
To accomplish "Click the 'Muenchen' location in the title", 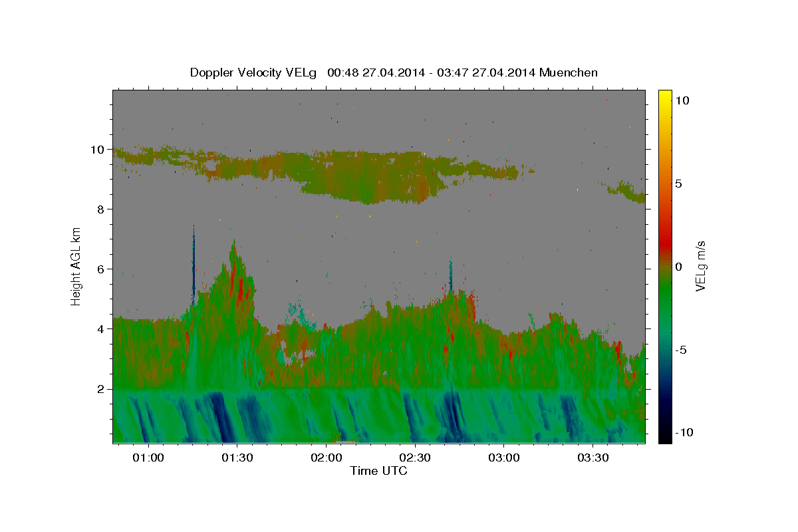I will pos(569,72).
